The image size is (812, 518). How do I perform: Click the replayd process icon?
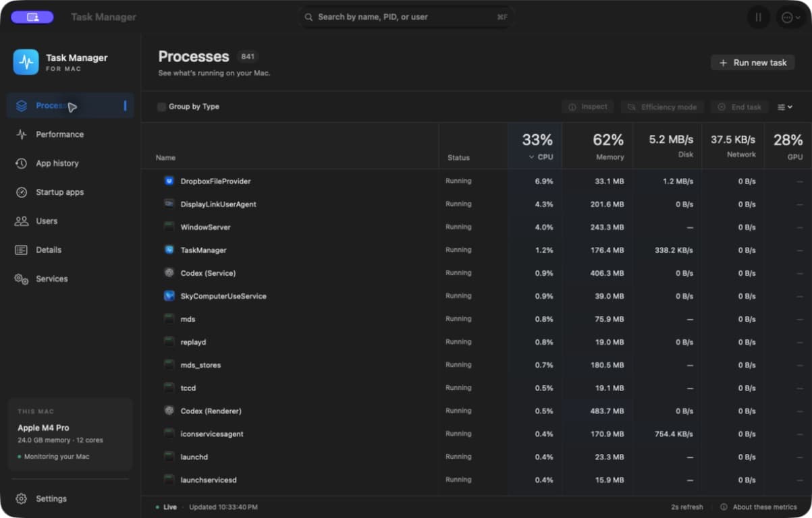point(169,341)
